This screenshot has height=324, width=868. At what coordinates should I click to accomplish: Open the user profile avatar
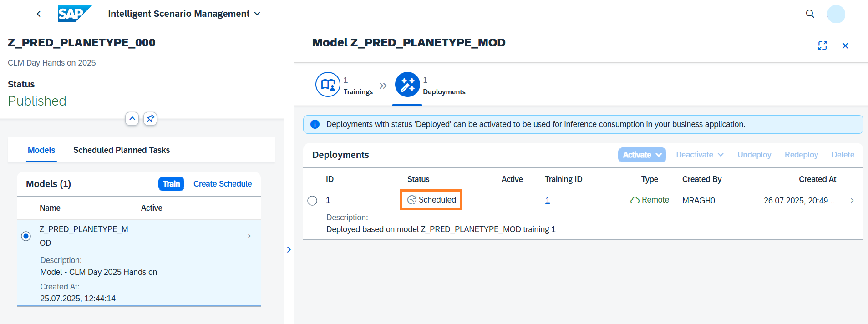click(836, 14)
